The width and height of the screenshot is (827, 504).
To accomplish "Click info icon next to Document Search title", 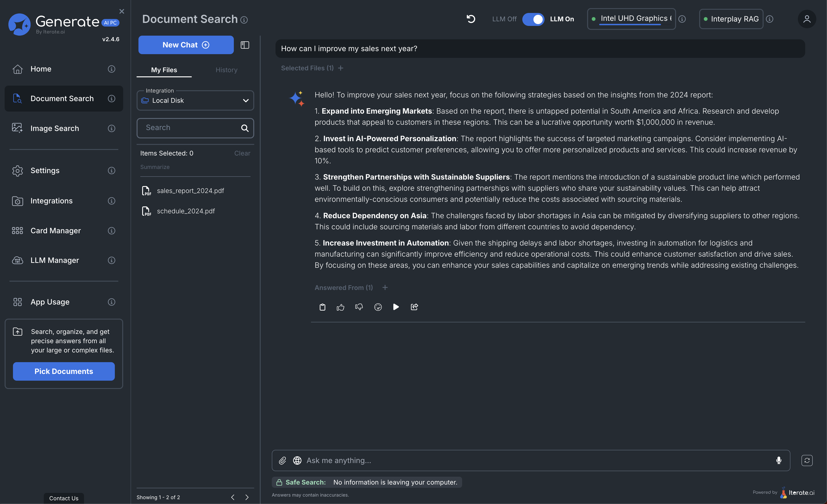I will point(244,20).
